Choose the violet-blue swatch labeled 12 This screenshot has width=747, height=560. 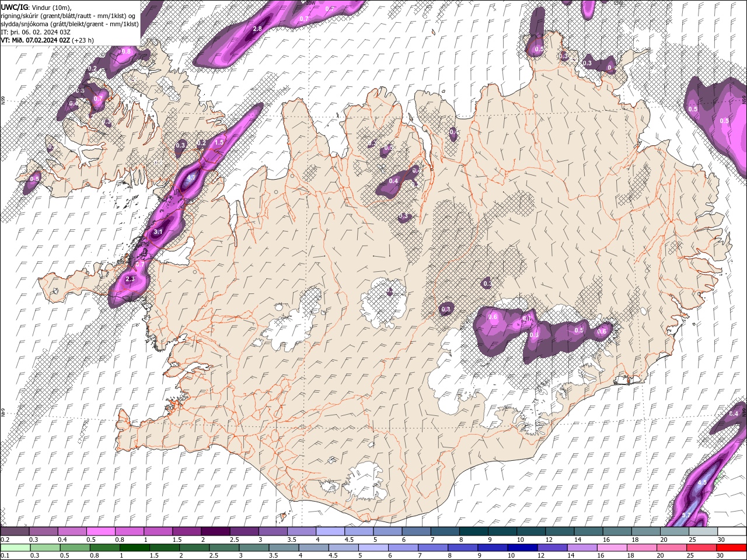(x=552, y=548)
